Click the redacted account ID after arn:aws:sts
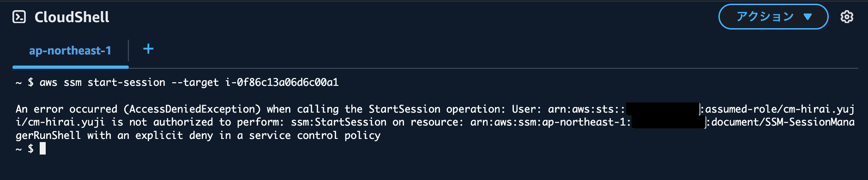The height and width of the screenshot is (180, 868). tap(663, 109)
